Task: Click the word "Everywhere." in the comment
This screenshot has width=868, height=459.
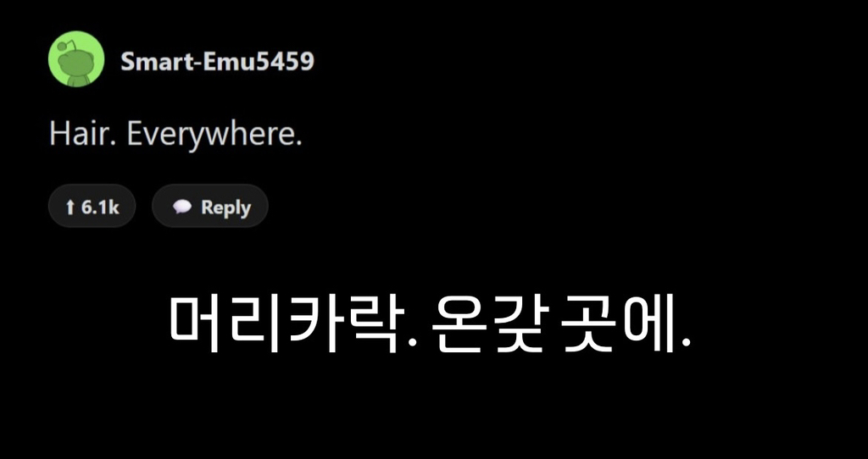Action: pyautogui.click(x=214, y=135)
